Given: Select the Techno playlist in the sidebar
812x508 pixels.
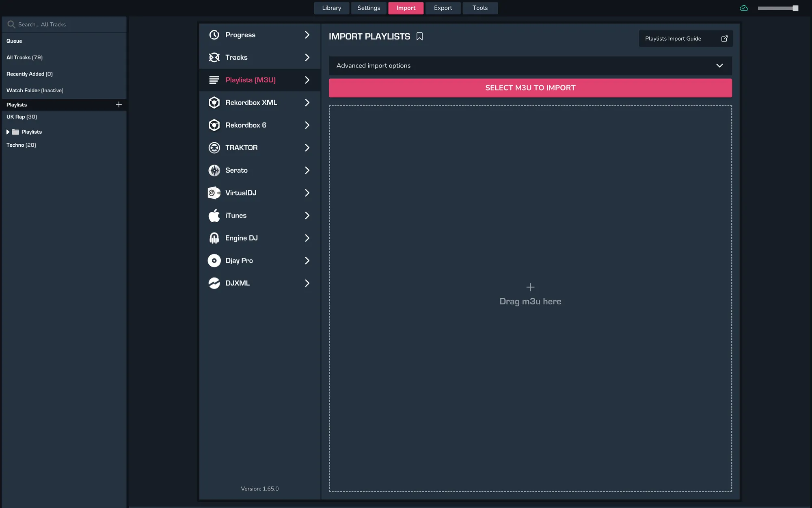Looking at the screenshot, I should coord(22,145).
